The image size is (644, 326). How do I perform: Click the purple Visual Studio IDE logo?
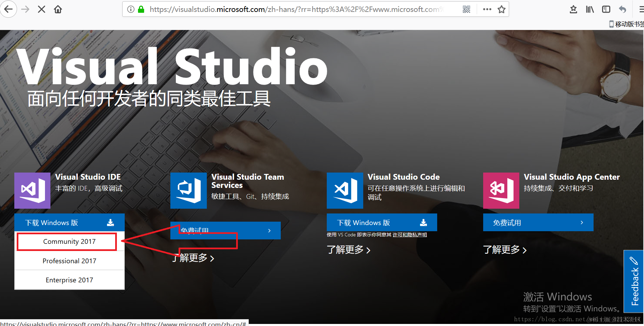coord(32,191)
